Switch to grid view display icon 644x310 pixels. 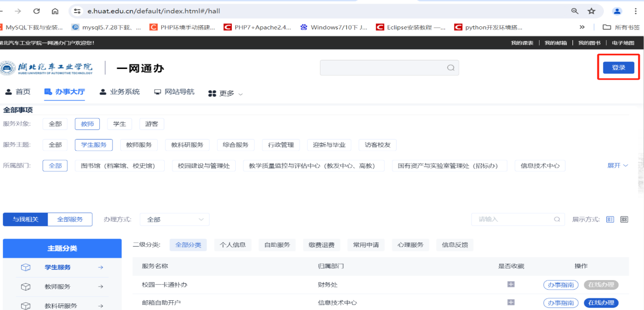(x=624, y=219)
